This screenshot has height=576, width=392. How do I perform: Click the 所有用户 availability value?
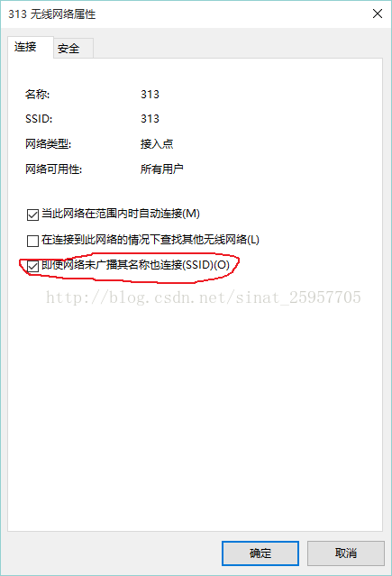161,169
